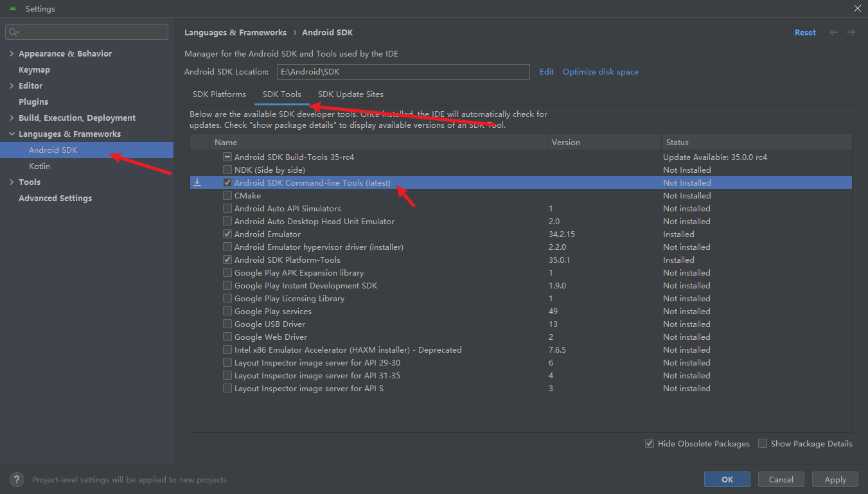The height and width of the screenshot is (494, 868).
Task: Click the back navigation arrow icon
Action: coord(833,32)
